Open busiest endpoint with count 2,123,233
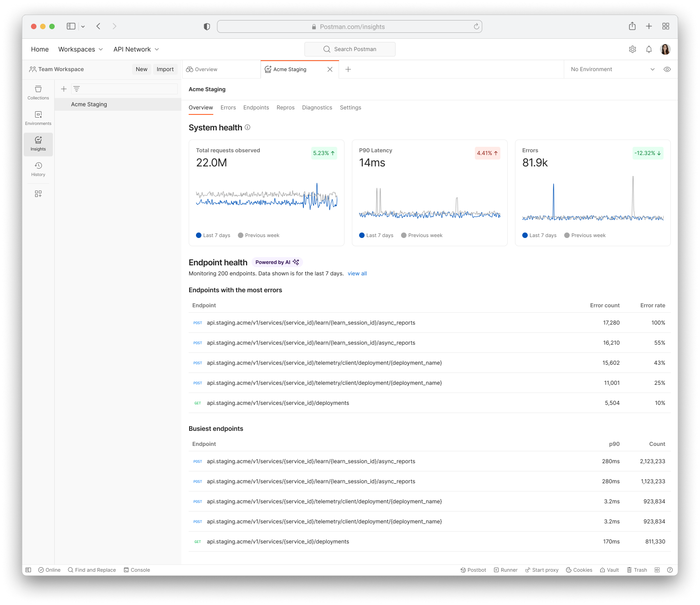 (x=430, y=461)
